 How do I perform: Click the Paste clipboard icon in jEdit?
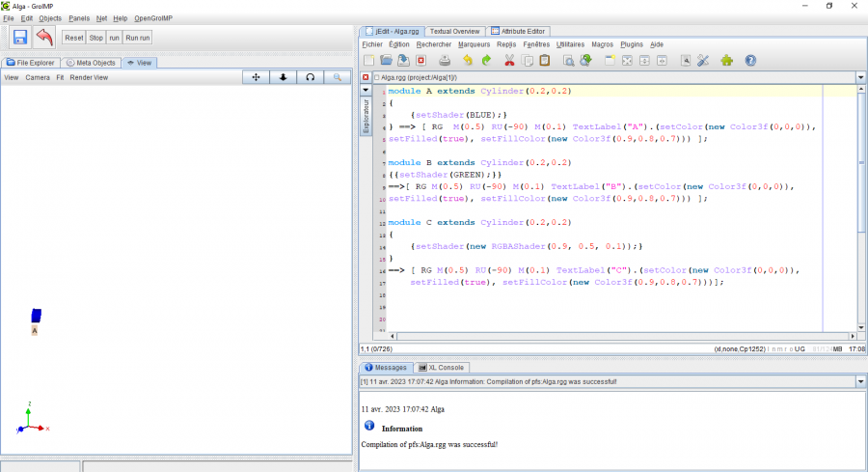coord(544,60)
